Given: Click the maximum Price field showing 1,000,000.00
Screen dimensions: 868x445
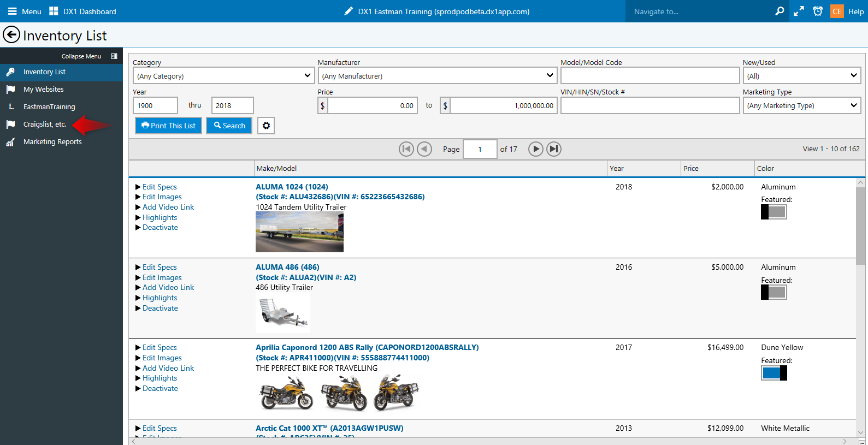Looking at the screenshot, I should pos(504,105).
